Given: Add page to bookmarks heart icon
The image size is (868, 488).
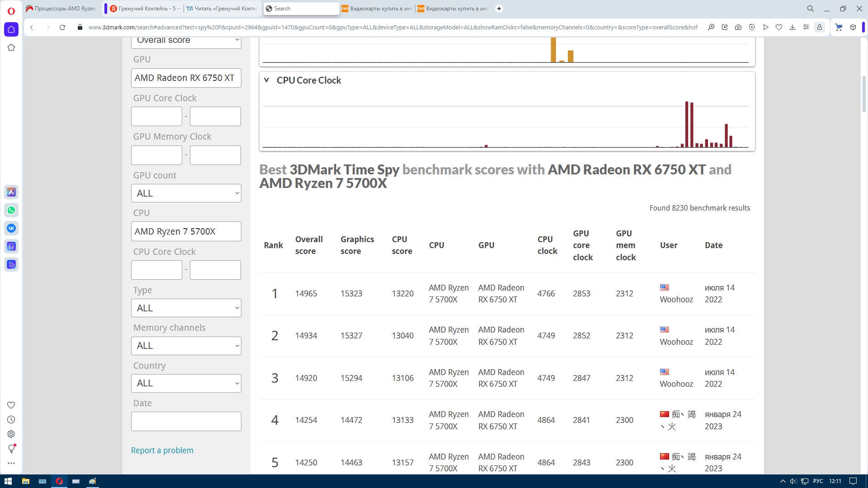Looking at the screenshot, I should tap(779, 27).
